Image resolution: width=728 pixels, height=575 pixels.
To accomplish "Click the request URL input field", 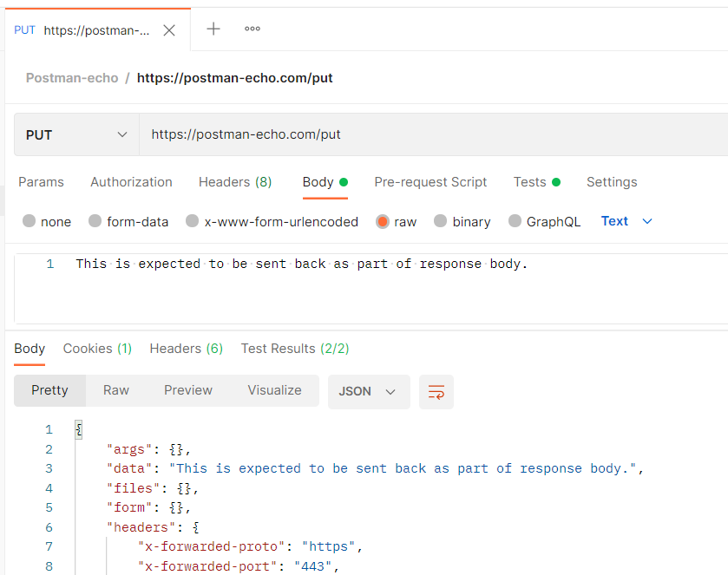I will pos(433,134).
